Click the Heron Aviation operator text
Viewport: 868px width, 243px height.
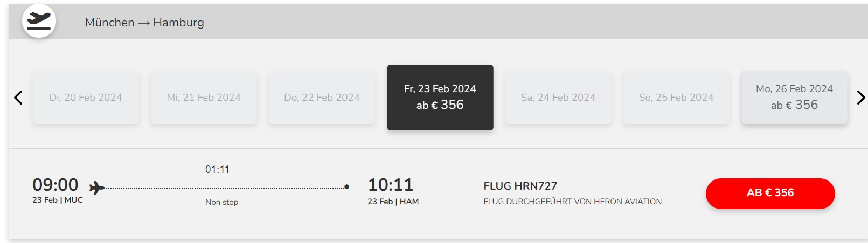tap(572, 202)
